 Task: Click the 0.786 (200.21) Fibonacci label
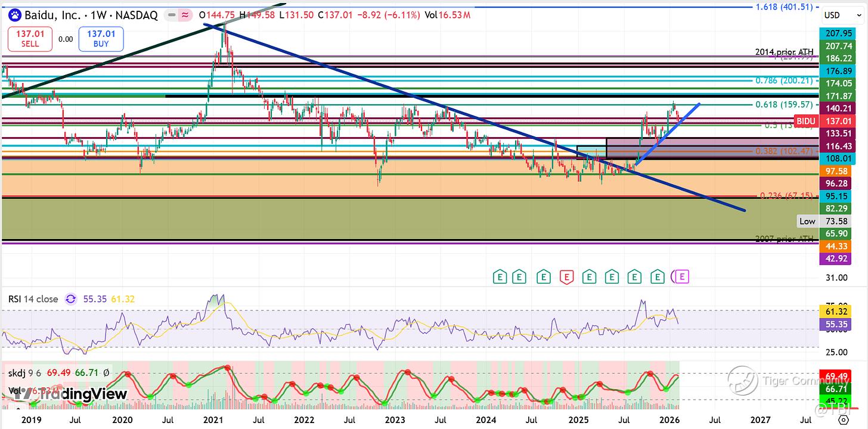coord(785,80)
